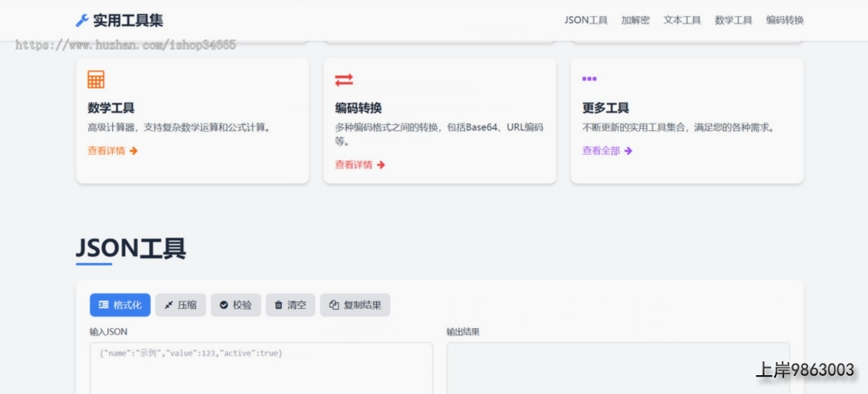Select 数学工具 in the top navigation
The image size is (868, 394).
click(733, 20)
